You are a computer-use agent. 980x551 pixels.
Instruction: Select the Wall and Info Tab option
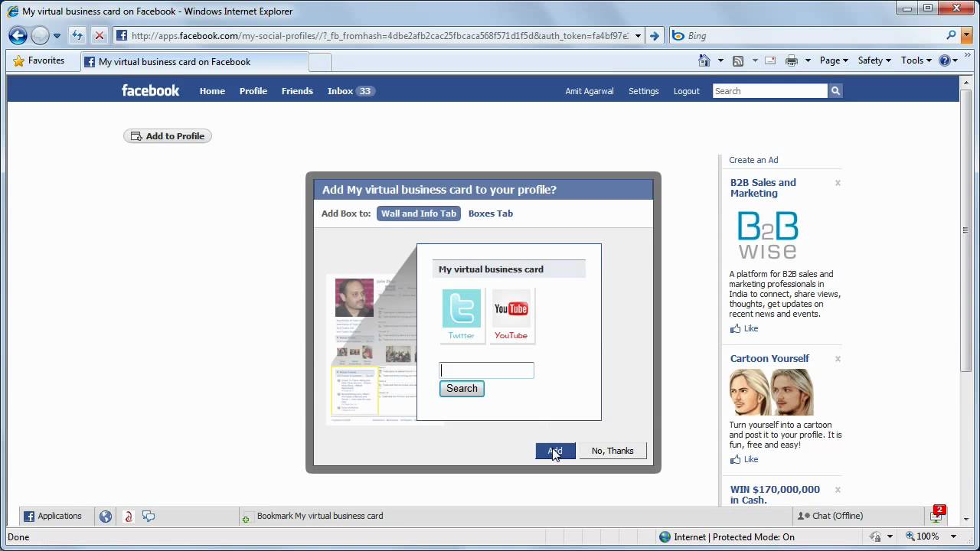(x=419, y=214)
